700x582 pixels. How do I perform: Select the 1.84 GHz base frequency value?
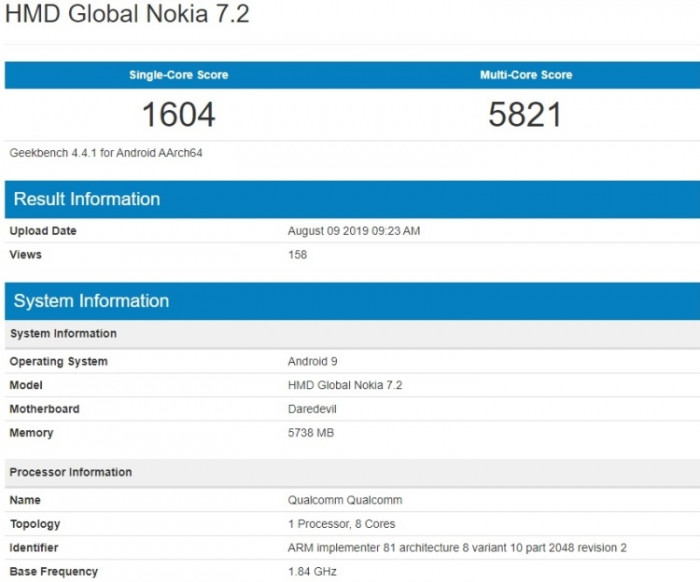tap(312, 571)
